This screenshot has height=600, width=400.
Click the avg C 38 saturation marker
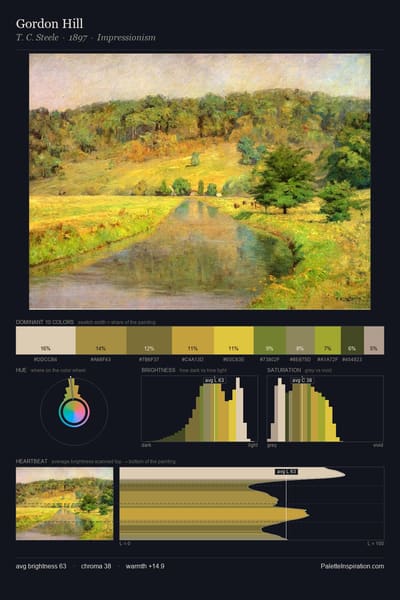point(302,380)
